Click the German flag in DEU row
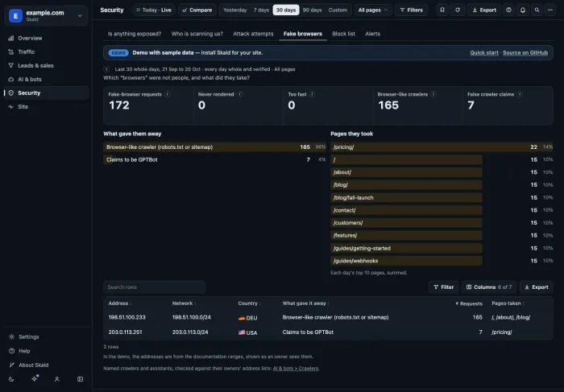 (x=242, y=318)
